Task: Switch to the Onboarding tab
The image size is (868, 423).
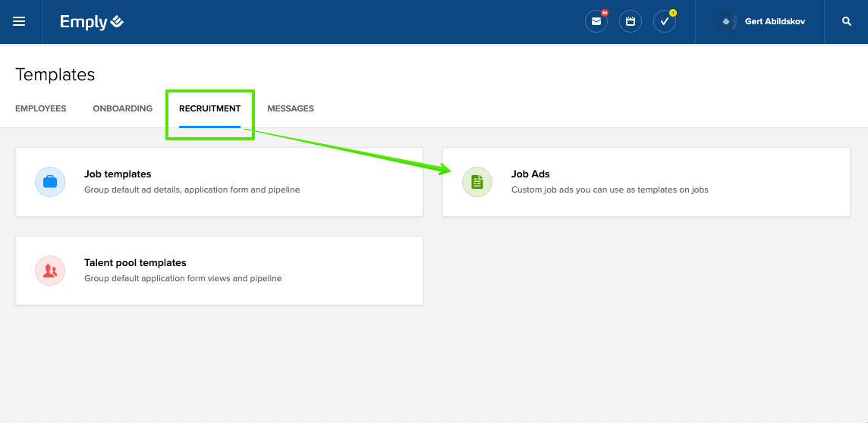Action: pos(123,108)
